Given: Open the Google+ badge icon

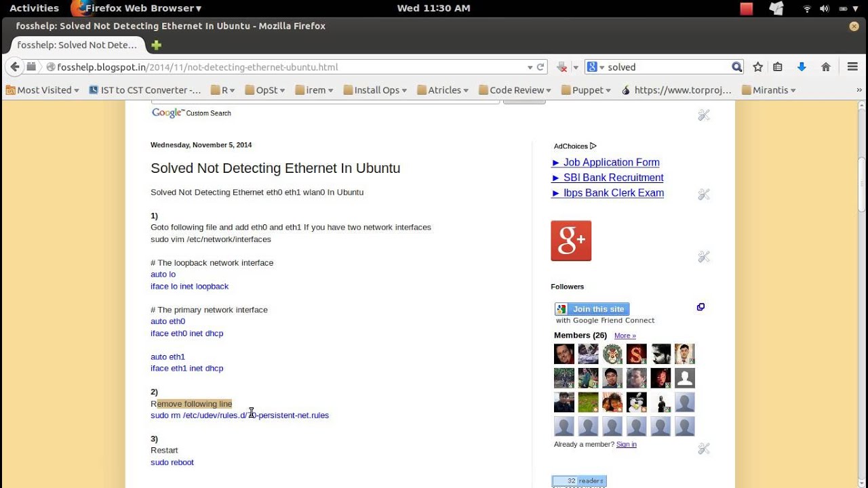Looking at the screenshot, I should 571,241.
